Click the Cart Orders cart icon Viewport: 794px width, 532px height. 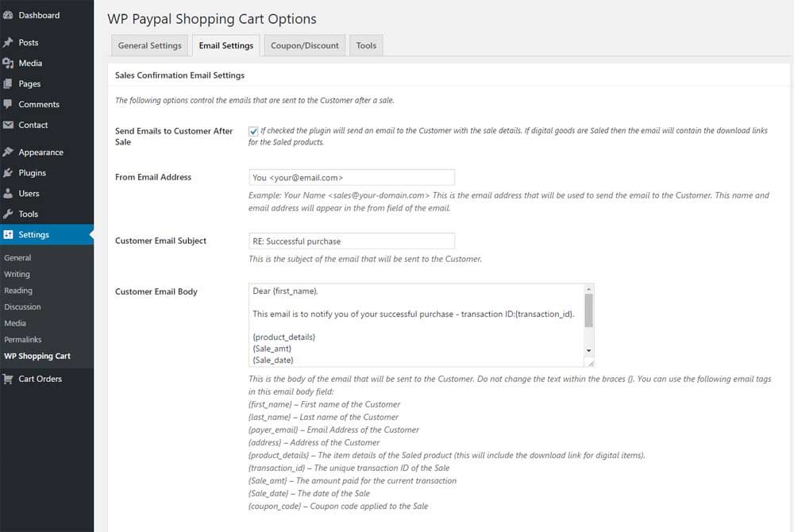pyautogui.click(x=8, y=379)
